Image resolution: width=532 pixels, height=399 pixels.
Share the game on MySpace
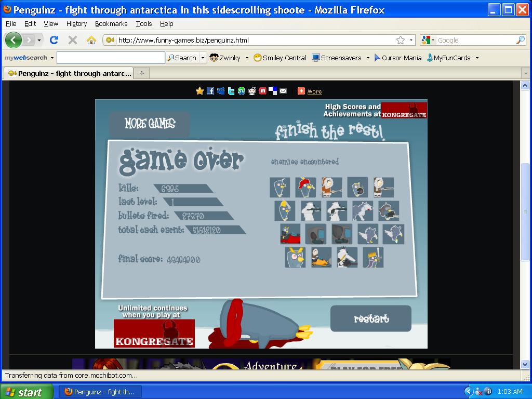coord(221,91)
